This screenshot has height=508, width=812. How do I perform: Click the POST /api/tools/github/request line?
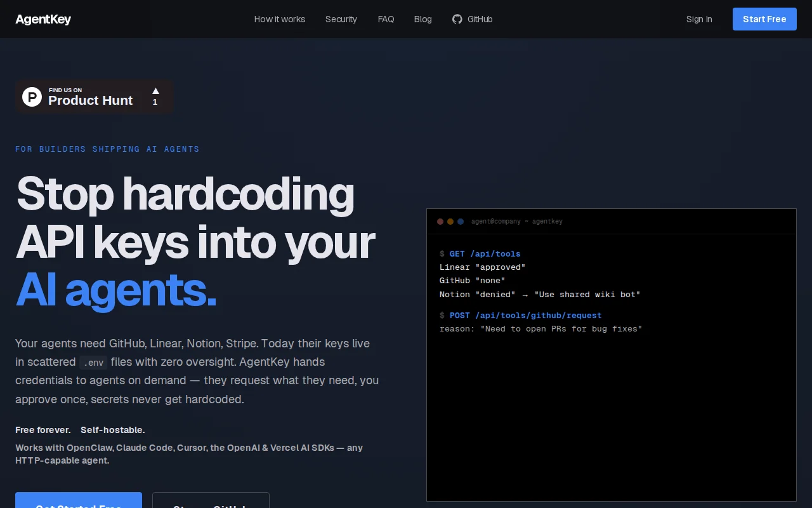coord(521,316)
